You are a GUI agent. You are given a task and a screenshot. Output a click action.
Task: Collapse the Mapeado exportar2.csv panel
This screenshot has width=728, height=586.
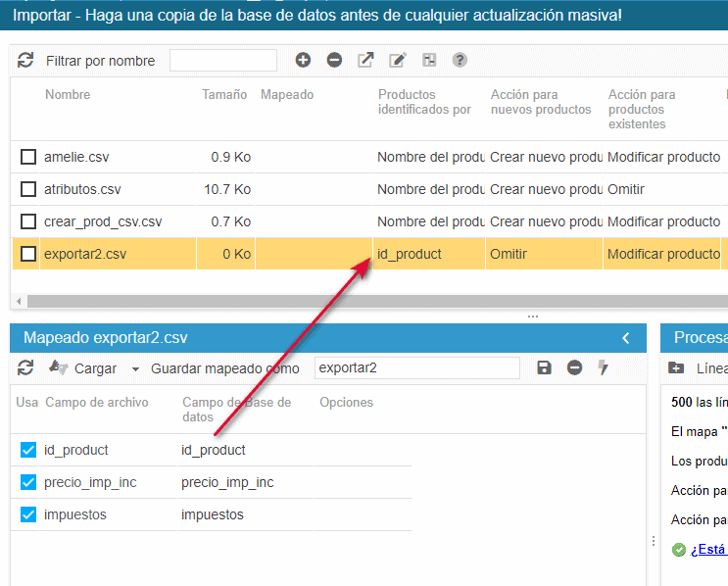[626, 338]
